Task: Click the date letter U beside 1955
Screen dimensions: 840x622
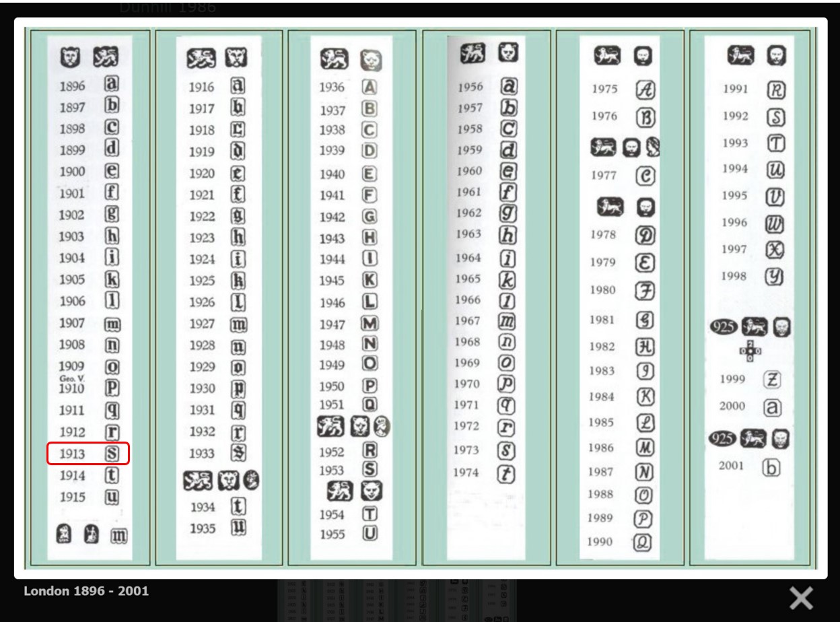Action: click(370, 534)
